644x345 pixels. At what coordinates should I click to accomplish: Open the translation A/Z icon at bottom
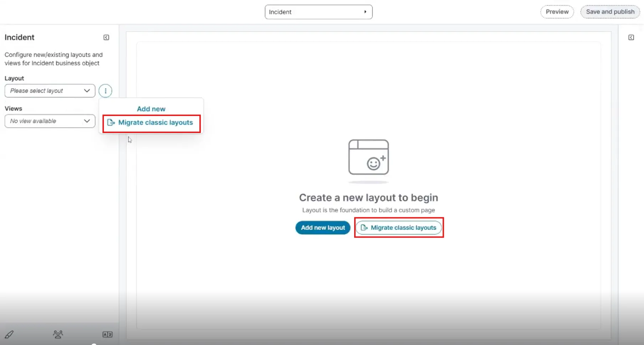(107, 334)
